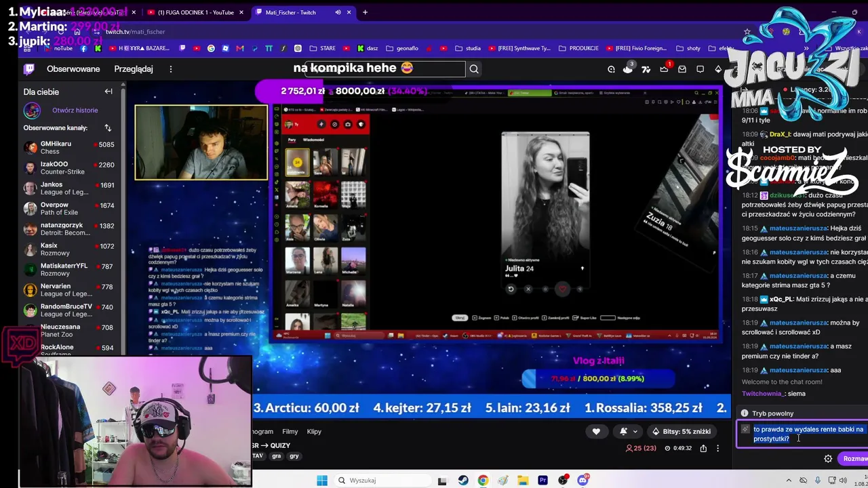Open chat settings gear icon

pos(828,459)
